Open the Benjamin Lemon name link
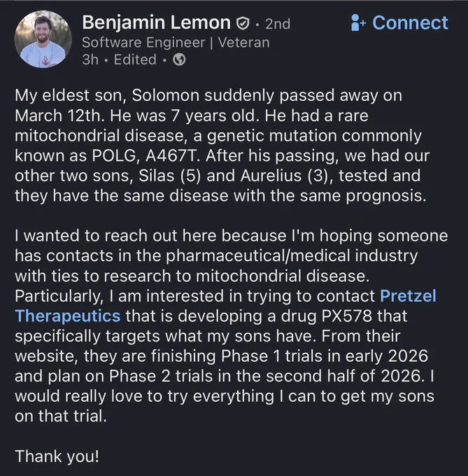The height and width of the screenshot is (476, 468). [157, 23]
